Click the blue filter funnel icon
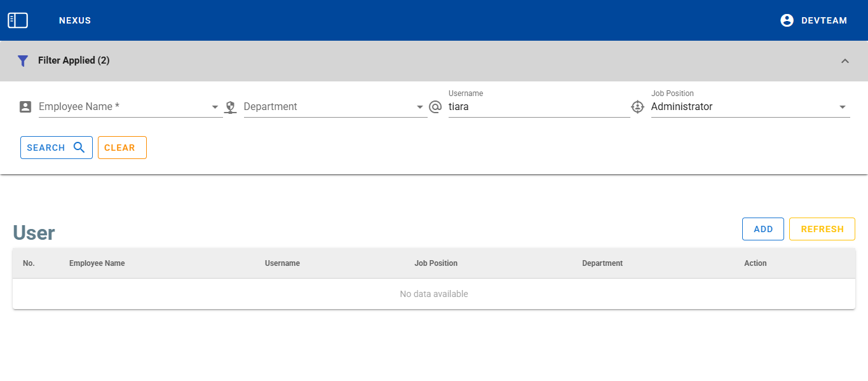This screenshot has width=868, height=381. (x=23, y=61)
